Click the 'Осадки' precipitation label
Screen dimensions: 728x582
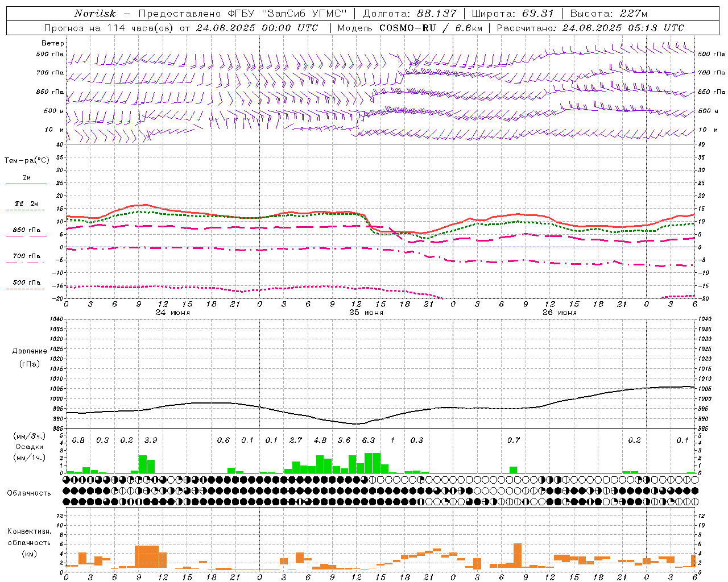pyautogui.click(x=29, y=447)
